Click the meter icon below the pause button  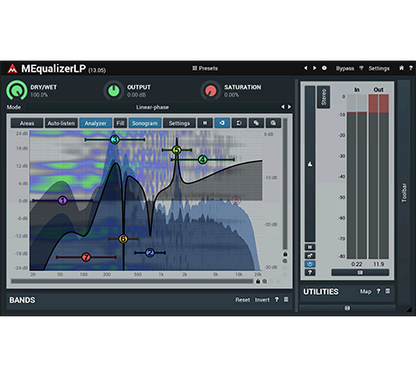point(310,256)
